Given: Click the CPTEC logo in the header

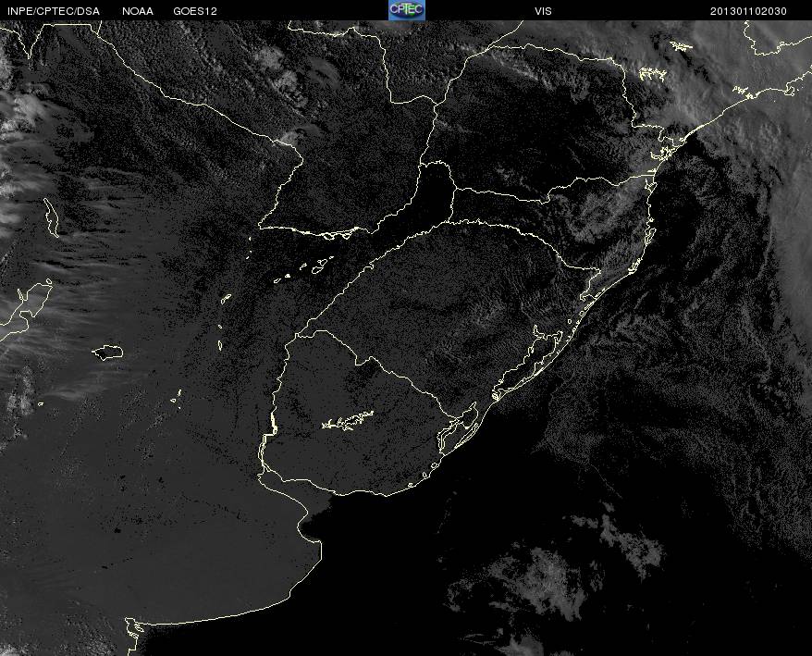Looking at the screenshot, I should coord(406,9).
